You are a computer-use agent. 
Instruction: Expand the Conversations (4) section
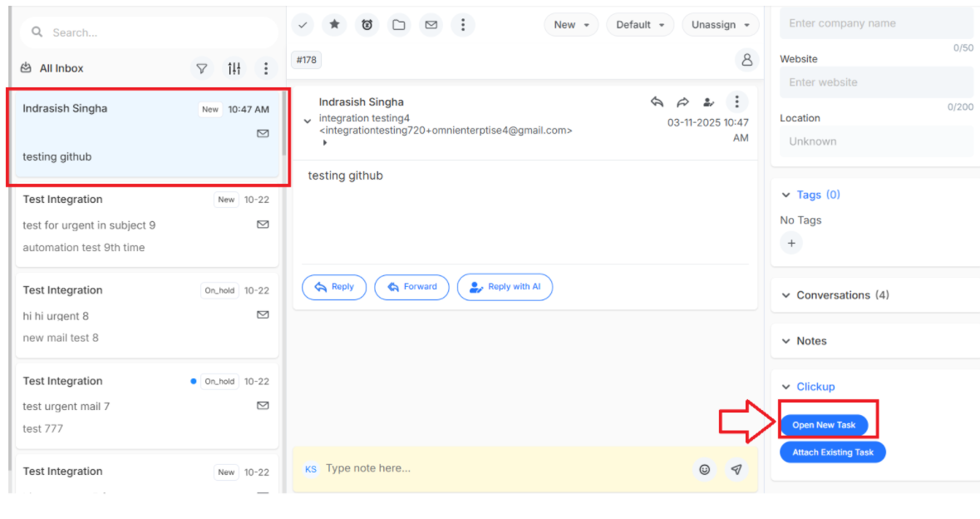[x=786, y=295]
